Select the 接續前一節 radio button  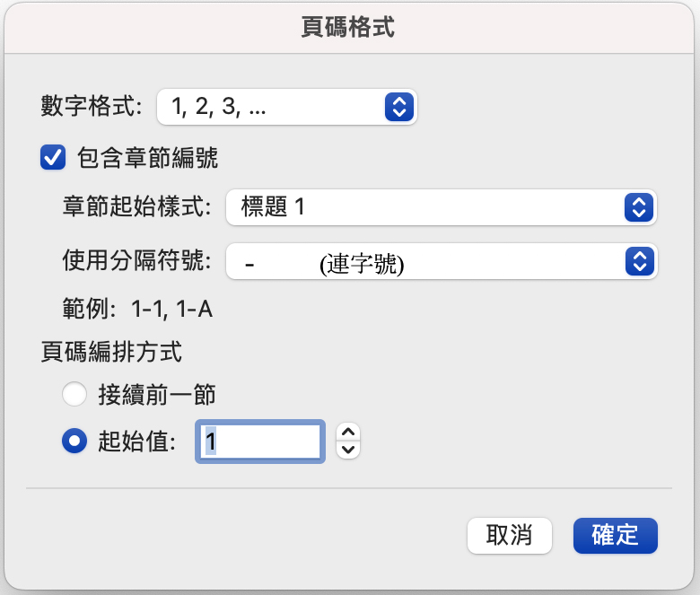click(74, 394)
